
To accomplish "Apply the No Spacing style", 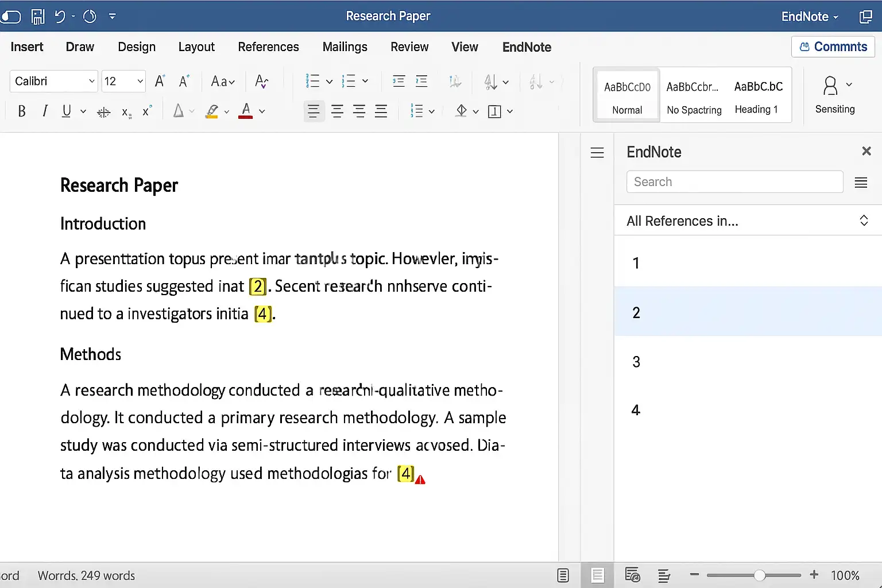I will [x=694, y=95].
